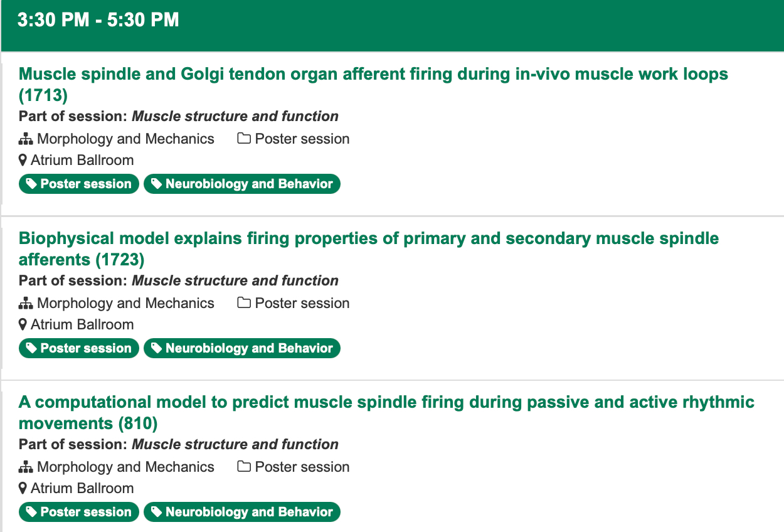Image resolution: width=784 pixels, height=532 pixels.
Task: Select the Neurobiology and Behavior tag under poster 1713
Action: (x=242, y=184)
